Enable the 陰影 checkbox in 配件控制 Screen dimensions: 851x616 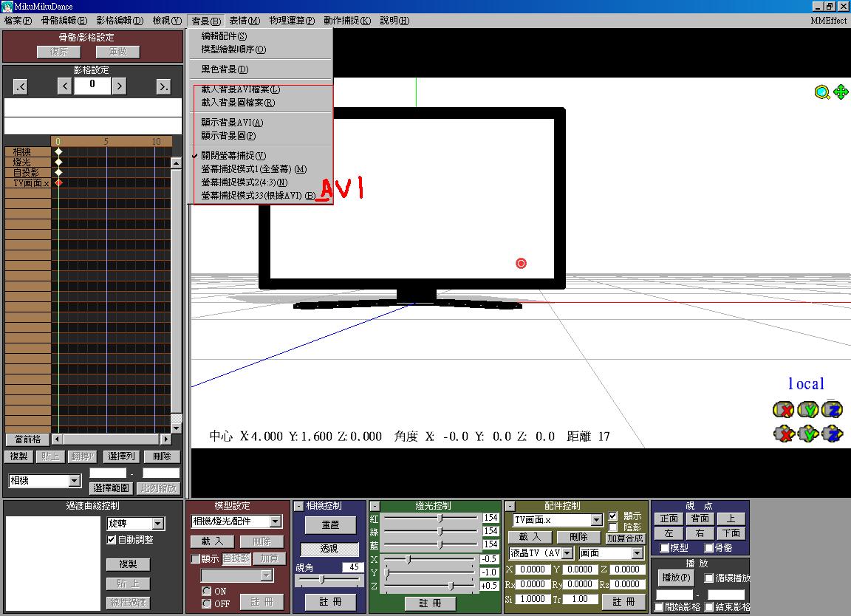pyautogui.click(x=612, y=527)
